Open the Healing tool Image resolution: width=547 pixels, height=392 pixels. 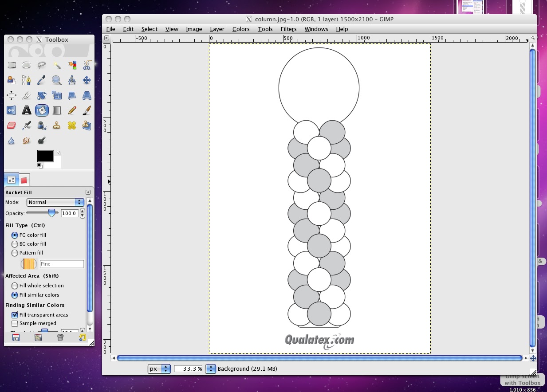71,125
